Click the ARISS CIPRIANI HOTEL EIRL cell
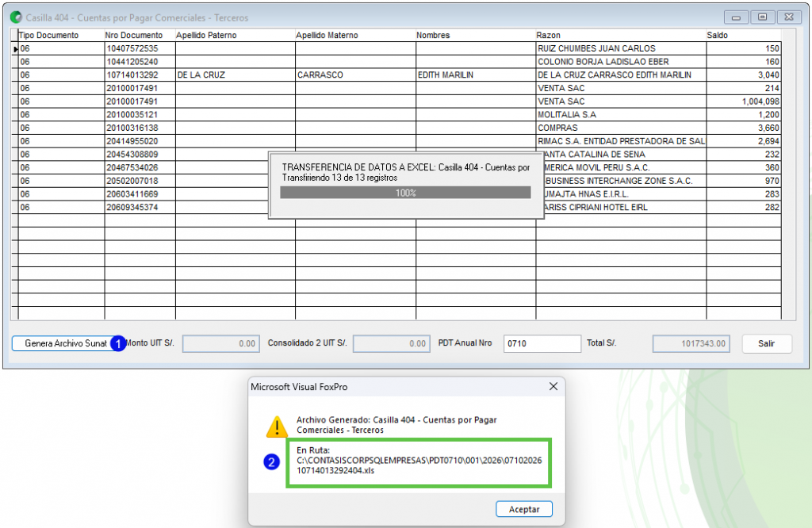 [x=625, y=208]
